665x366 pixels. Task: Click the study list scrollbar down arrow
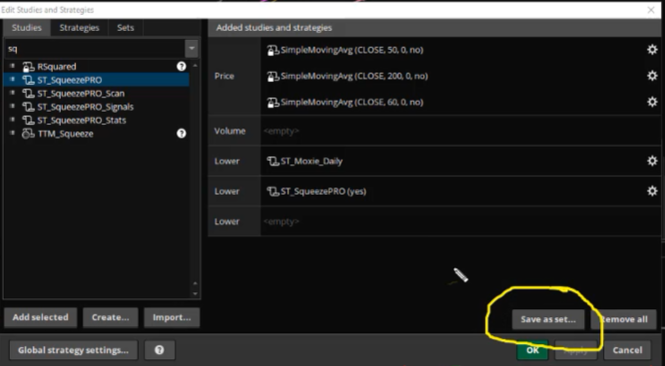[x=195, y=293]
